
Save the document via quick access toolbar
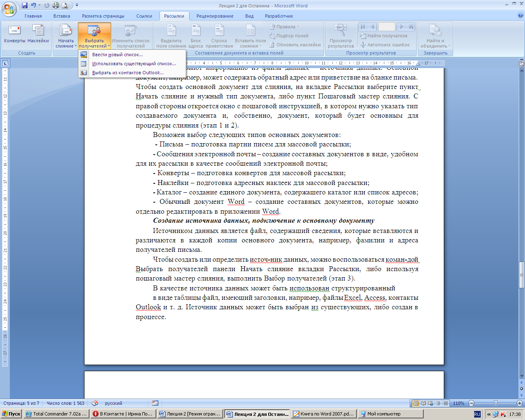click(x=25, y=5)
